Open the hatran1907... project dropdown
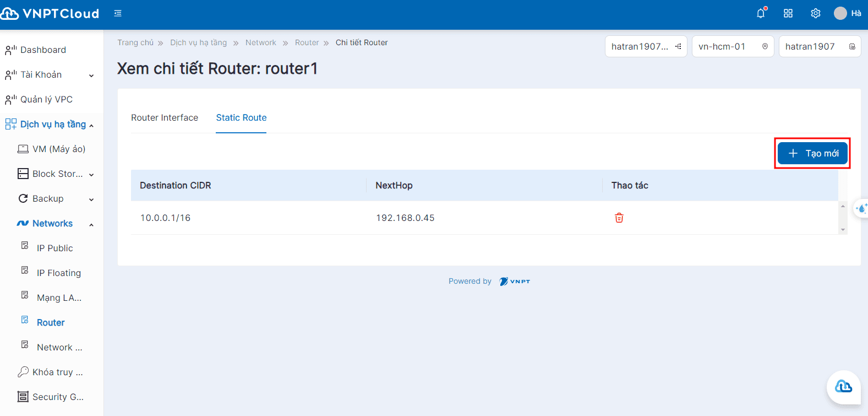The image size is (868, 416). pos(646,46)
